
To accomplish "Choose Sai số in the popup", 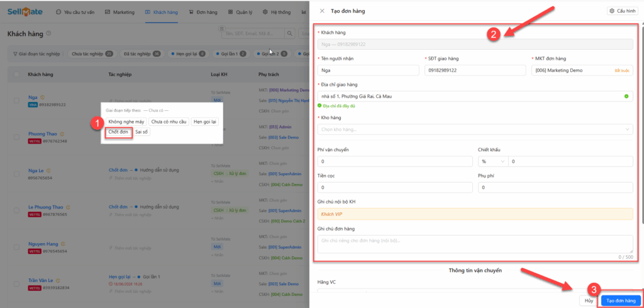I will [x=142, y=132].
